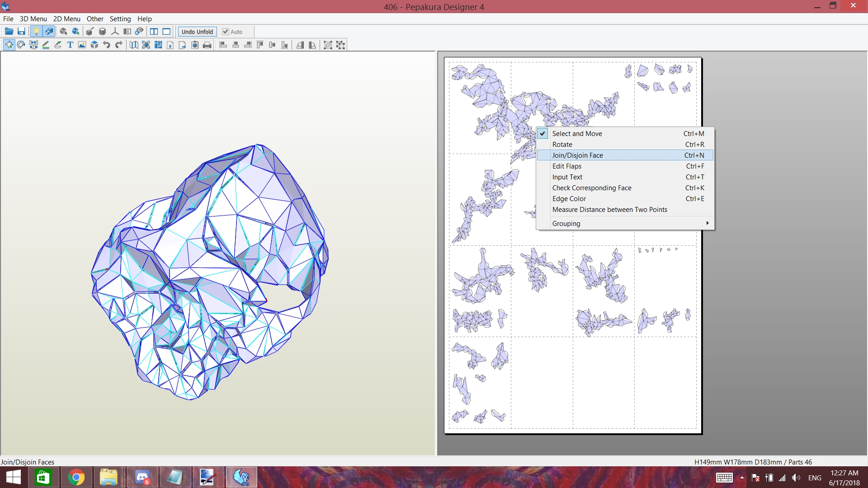Open the 3D Menu
Image resolution: width=868 pixels, height=488 pixels.
pyautogui.click(x=33, y=19)
